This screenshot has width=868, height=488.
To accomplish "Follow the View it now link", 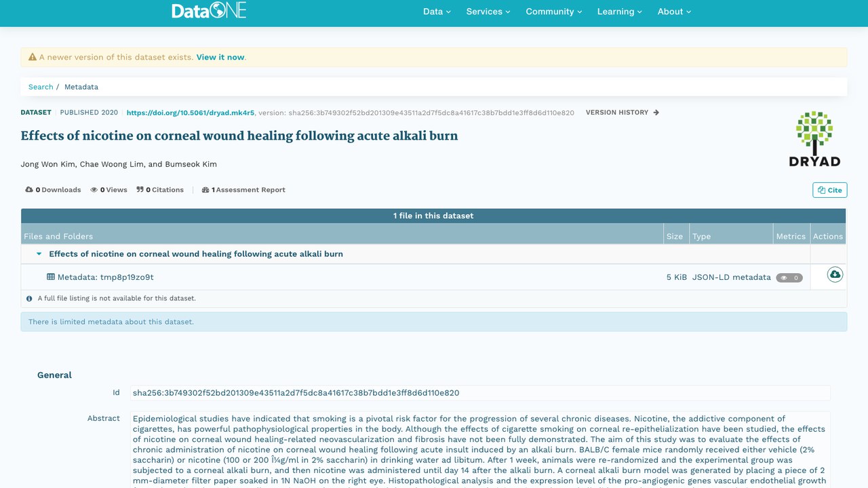I will point(220,58).
